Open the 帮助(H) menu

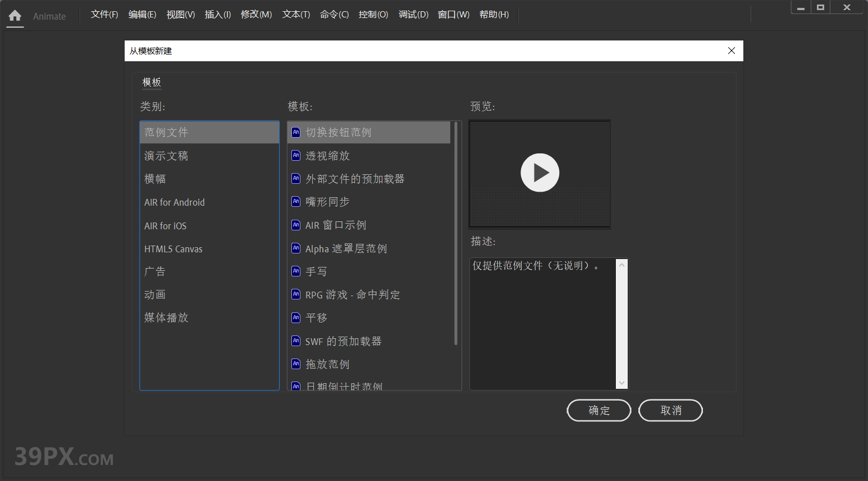click(494, 15)
